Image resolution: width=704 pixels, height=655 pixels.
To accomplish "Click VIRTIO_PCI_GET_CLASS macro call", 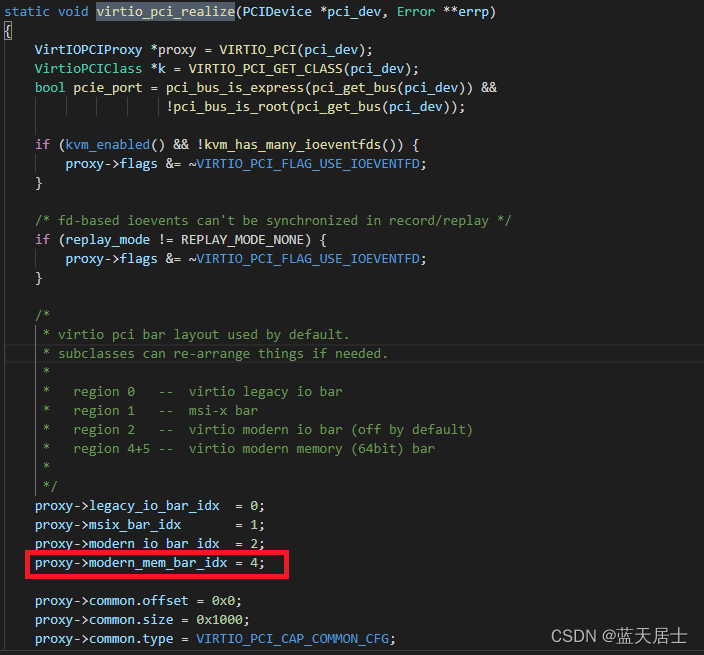I will pos(265,69).
